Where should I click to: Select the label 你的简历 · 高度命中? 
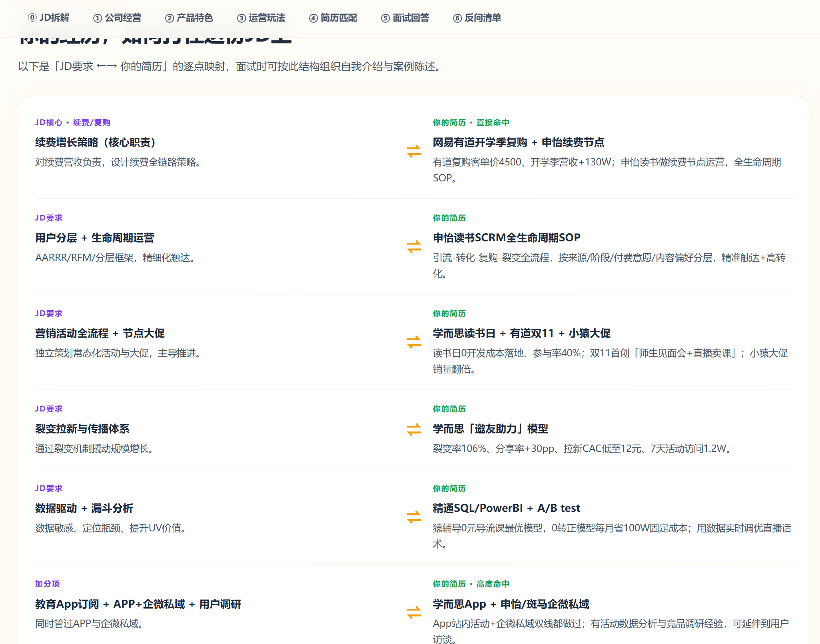click(471, 584)
